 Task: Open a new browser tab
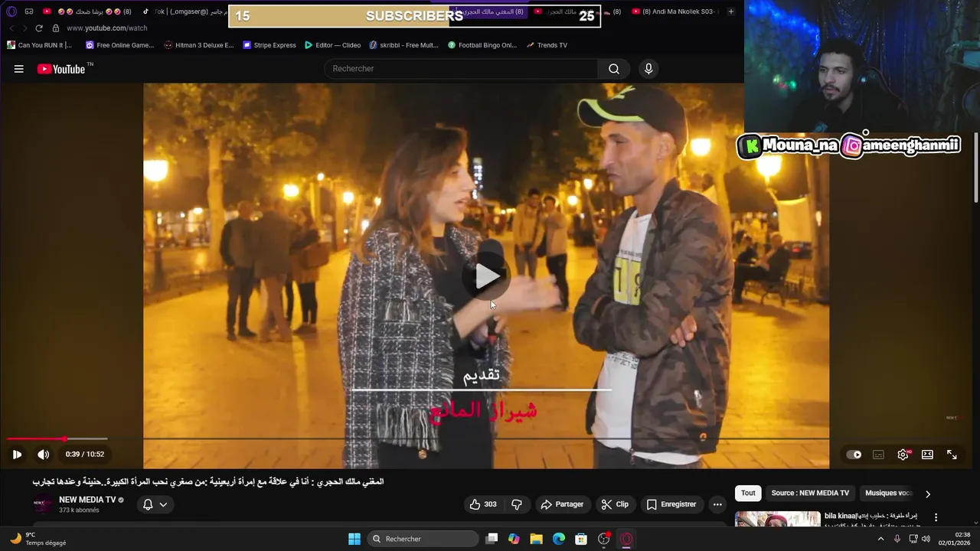(x=731, y=11)
